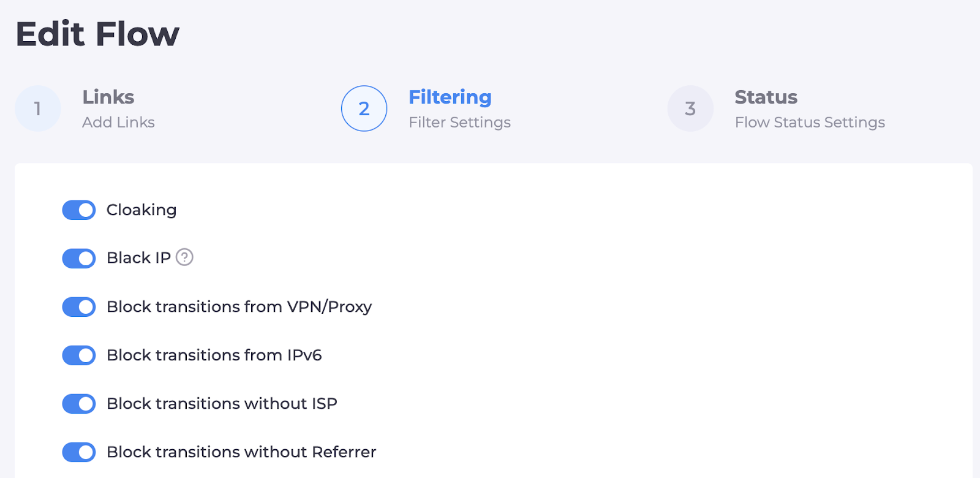Screen dimensions: 980x478
Task: Click the step 2 number circle
Action: pyautogui.click(x=364, y=108)
